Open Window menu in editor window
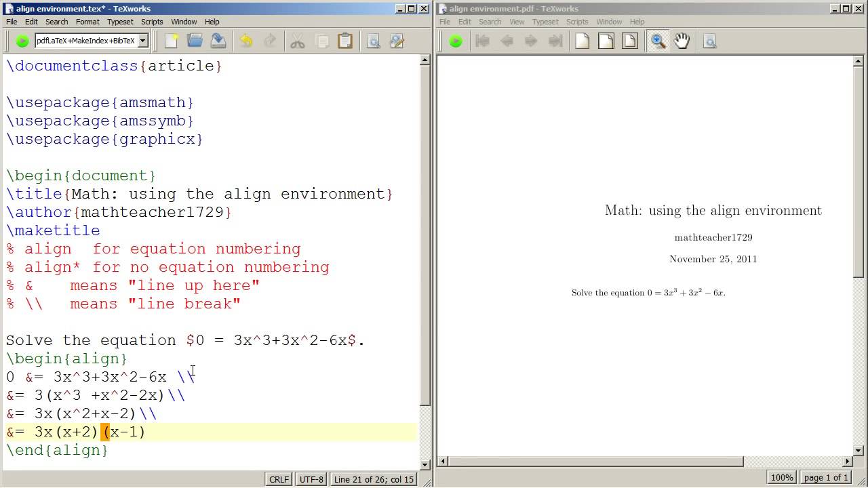This screenshot has height=488, width=868. (x=184, y=22)
